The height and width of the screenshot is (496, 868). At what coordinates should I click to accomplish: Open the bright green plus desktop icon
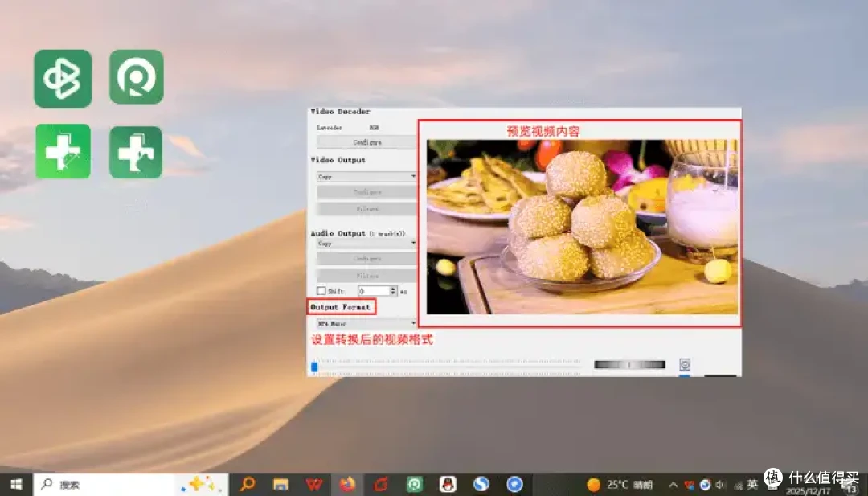63,151
